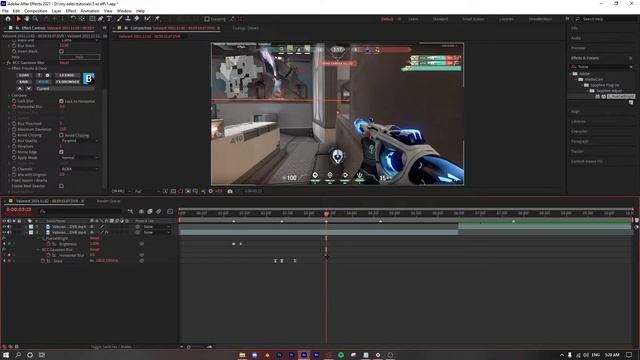Open the Apply Mode dropdown
Viewport: 640px width, 360px height.
pos(79,158)
